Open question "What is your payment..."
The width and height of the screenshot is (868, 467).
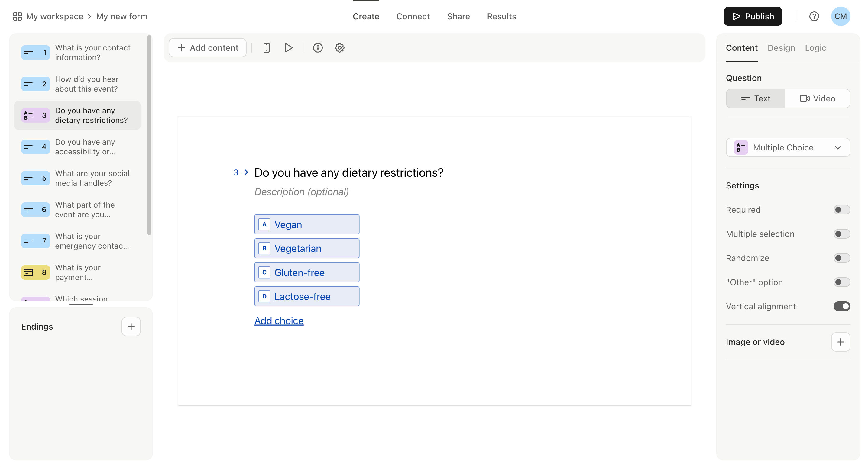[77, 272]
